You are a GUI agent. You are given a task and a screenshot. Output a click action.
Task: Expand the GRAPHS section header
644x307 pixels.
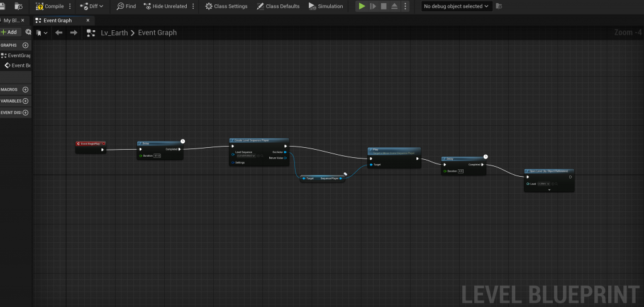9,45
